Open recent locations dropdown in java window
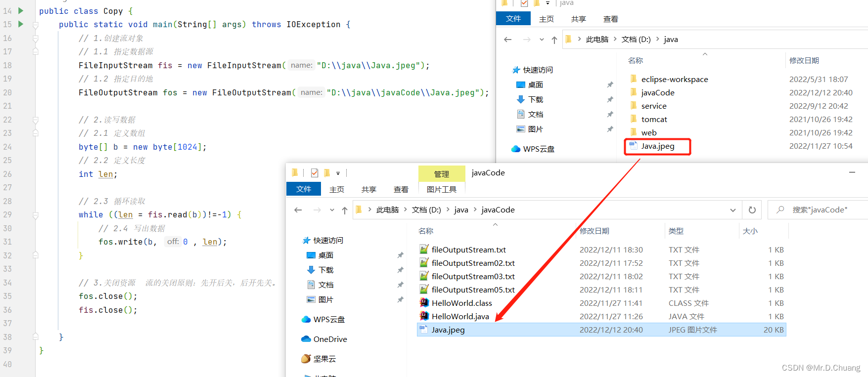This screenshot has width=868, height=377. click(x=542, y=40)
